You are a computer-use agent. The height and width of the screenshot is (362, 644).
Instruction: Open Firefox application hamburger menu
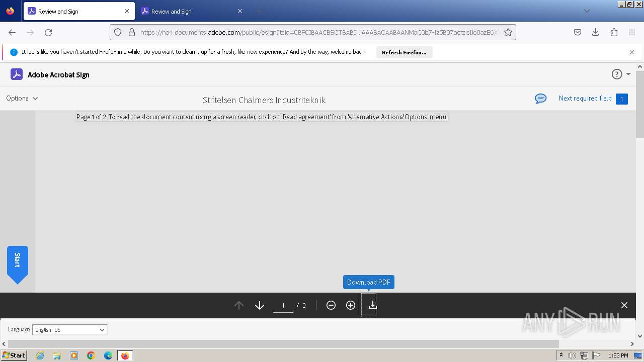[632, 32]
